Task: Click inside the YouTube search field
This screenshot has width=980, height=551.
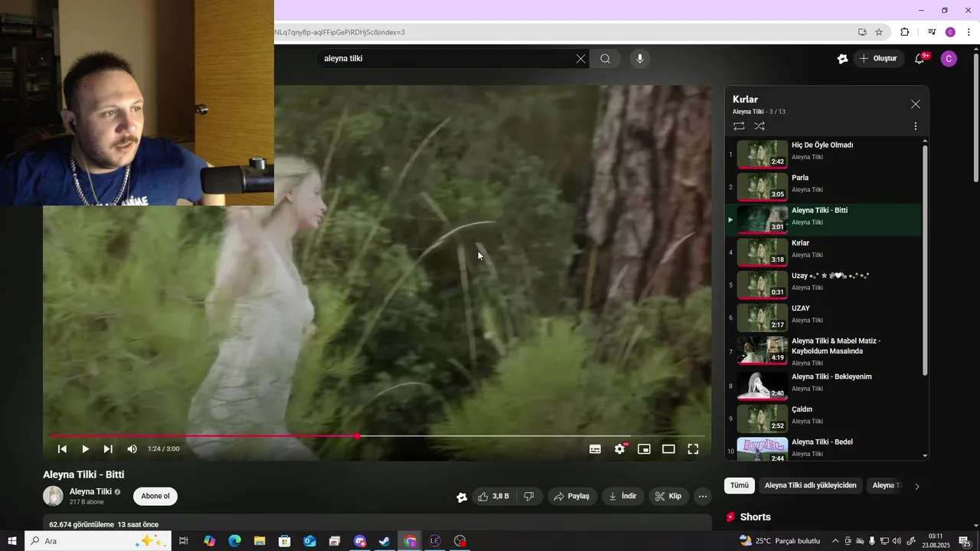Action: click(448, 59)
